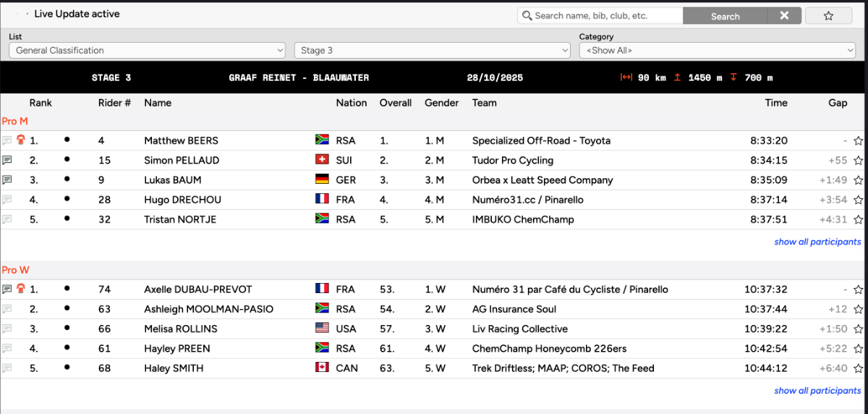Open the List dropdown showing General Classification
The height and width of the screenshot is (414, 868).
point(148,51)
